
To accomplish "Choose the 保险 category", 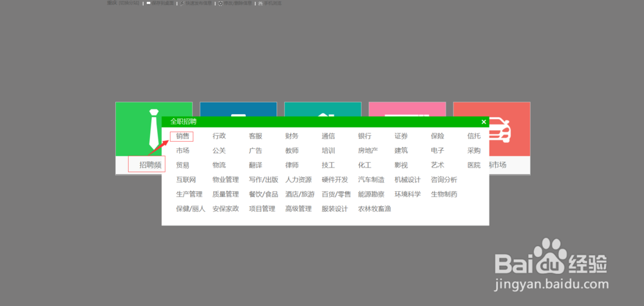I will tap(437, 136).
